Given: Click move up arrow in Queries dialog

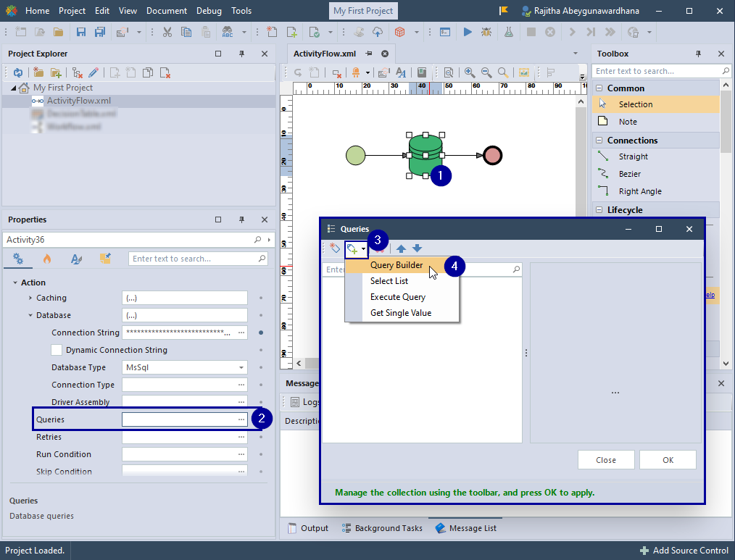Looking at the screenshot, I should click(x=402, y=248).
